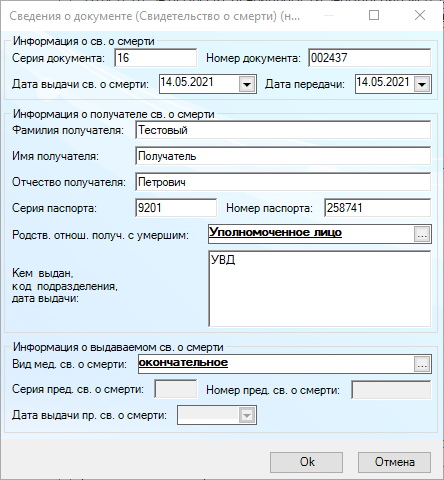
Task: Expand Дата выдачи св. о смерти calendar
Action: point(247,84)
